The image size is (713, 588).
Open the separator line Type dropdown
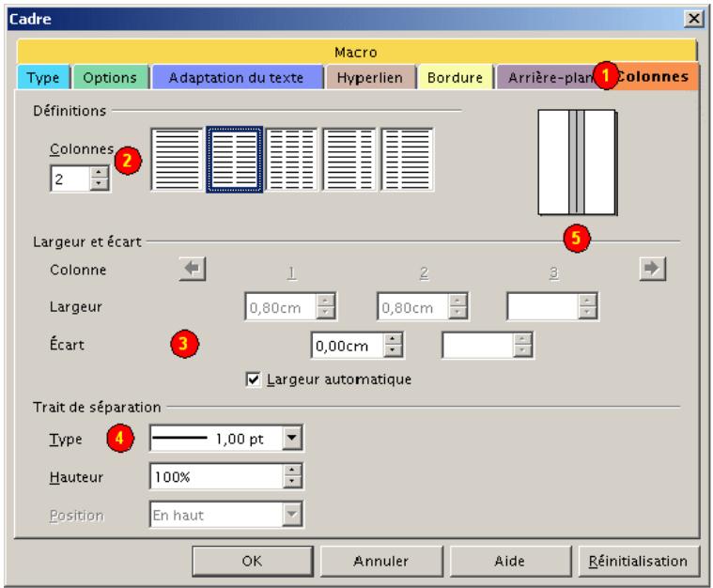[292, 438]
